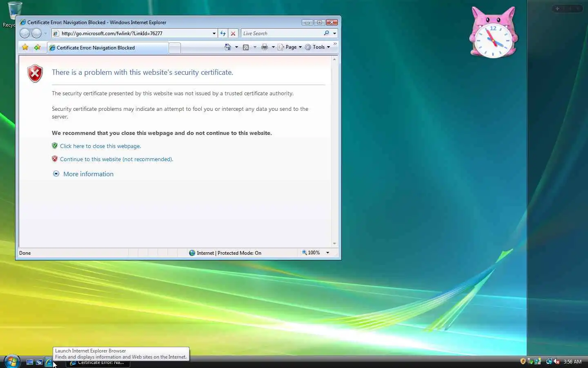Open the zoom level dropdown arrow
Image resolution: width=588 pixels, height=368 pixels.
tap(327, 253)
